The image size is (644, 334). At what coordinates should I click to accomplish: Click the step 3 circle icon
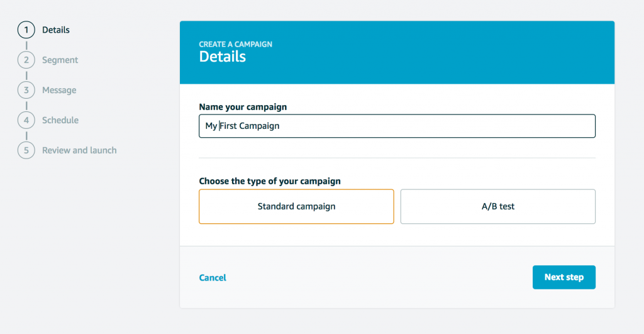26,91
